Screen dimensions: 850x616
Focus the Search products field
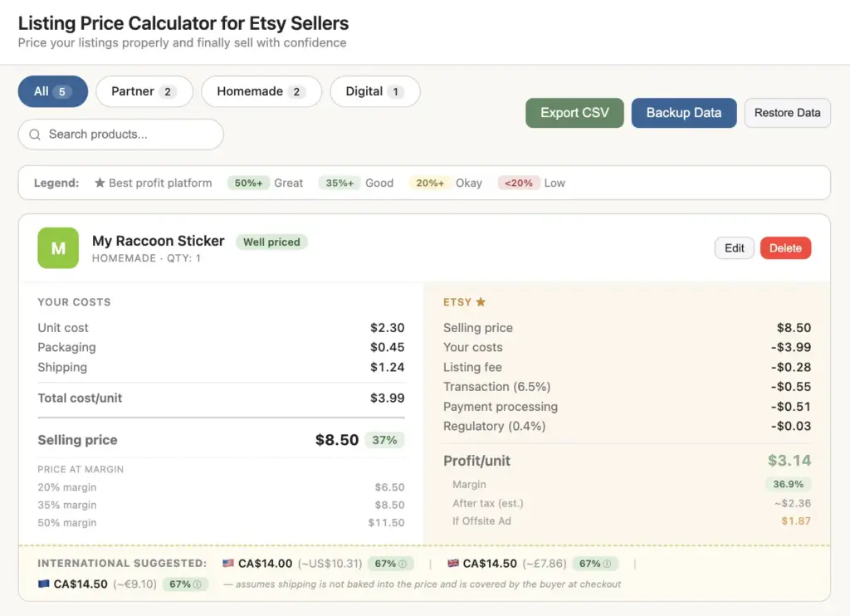[121, 134]
